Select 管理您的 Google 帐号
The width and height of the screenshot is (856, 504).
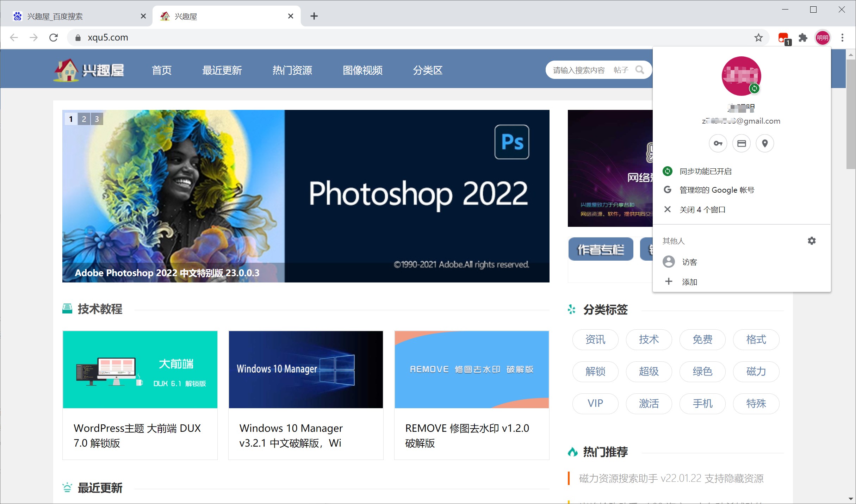[x=742, y=190]
